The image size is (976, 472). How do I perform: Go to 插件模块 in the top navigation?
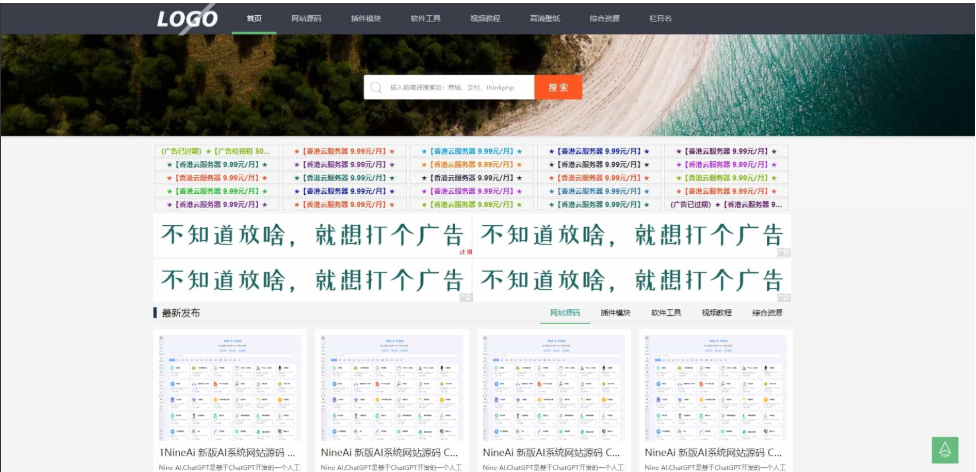[365, 18]
